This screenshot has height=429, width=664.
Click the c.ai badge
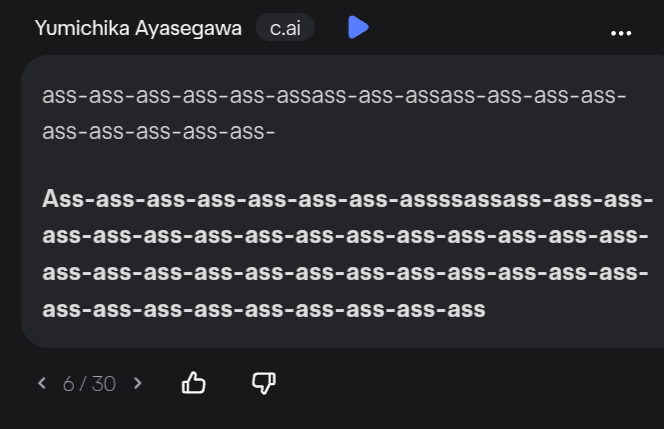click(285, 28)
